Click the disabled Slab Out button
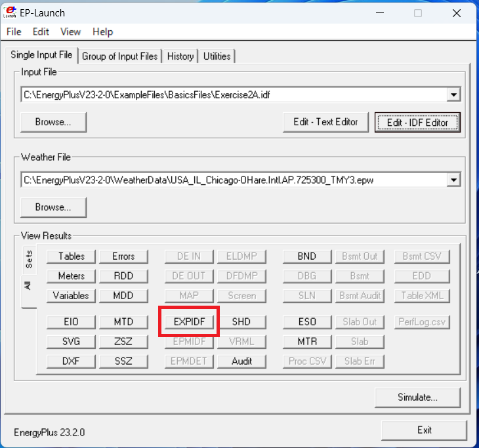Screen dimensions: 479x448 pyautogui.click(x=360, y=322)
